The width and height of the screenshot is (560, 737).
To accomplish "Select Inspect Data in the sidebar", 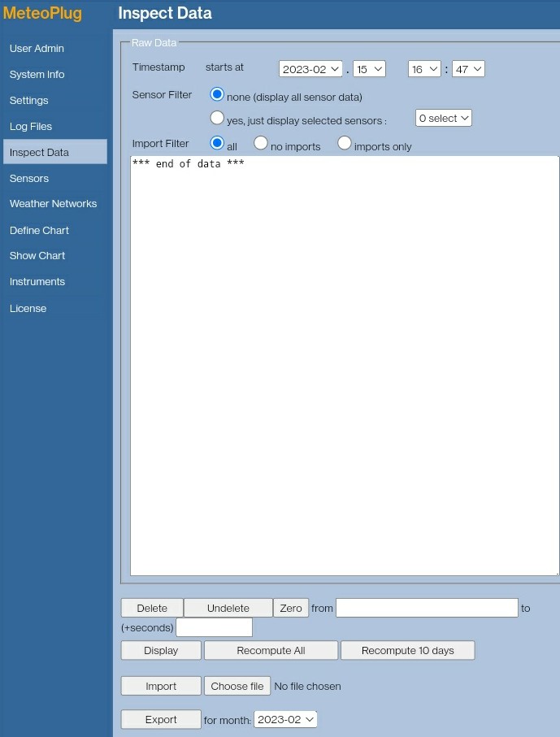I will pyautogui.click(x=55, y=152).
